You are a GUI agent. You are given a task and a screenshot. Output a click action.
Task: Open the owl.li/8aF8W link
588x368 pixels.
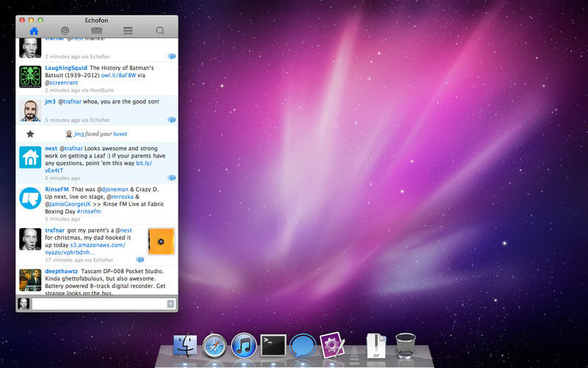click(x=118, y=76)
